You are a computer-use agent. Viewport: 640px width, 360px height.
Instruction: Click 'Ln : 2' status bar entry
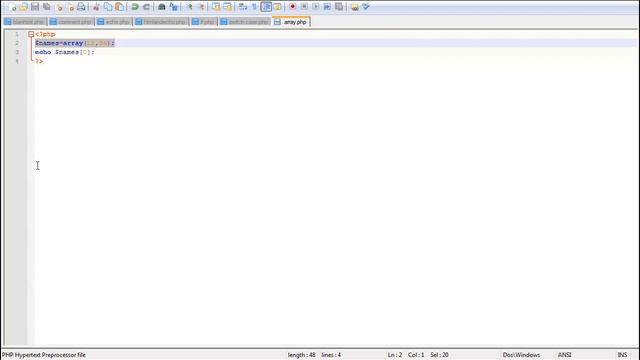(x=395, y=355)
